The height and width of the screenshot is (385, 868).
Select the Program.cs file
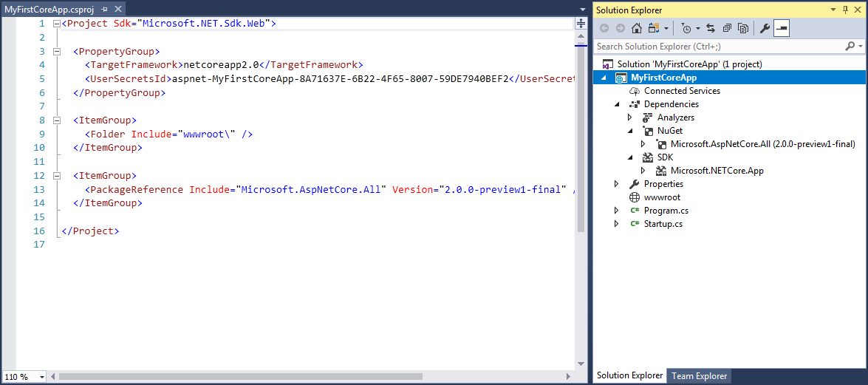(666, 211)
